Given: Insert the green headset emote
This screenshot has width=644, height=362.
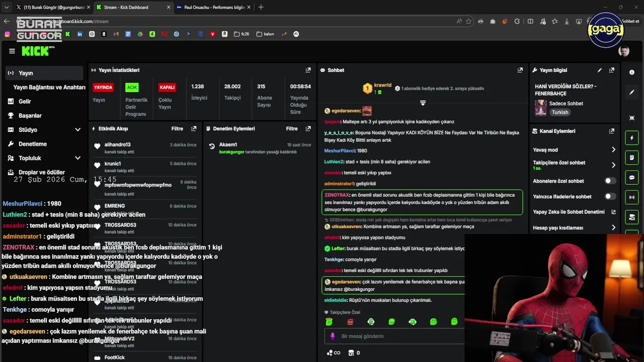Looking at the screenshot, I should pos(413,322).
